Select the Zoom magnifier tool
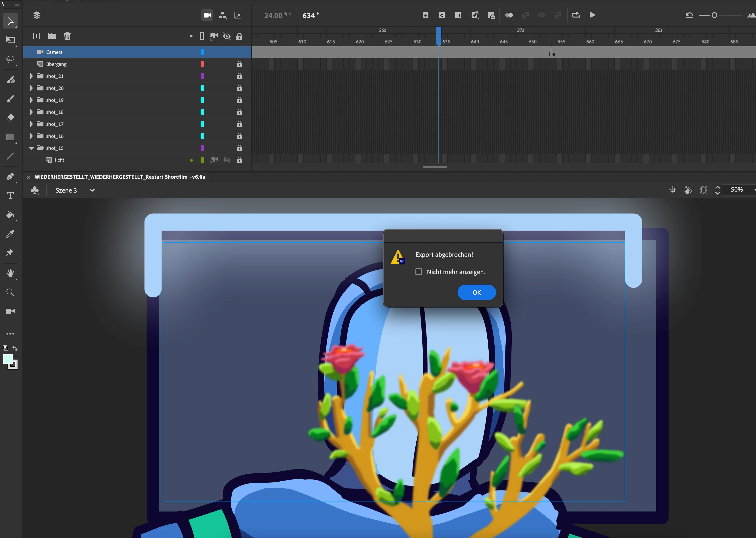Viewport: 756px width, 538px height. (x=10, y=293)
